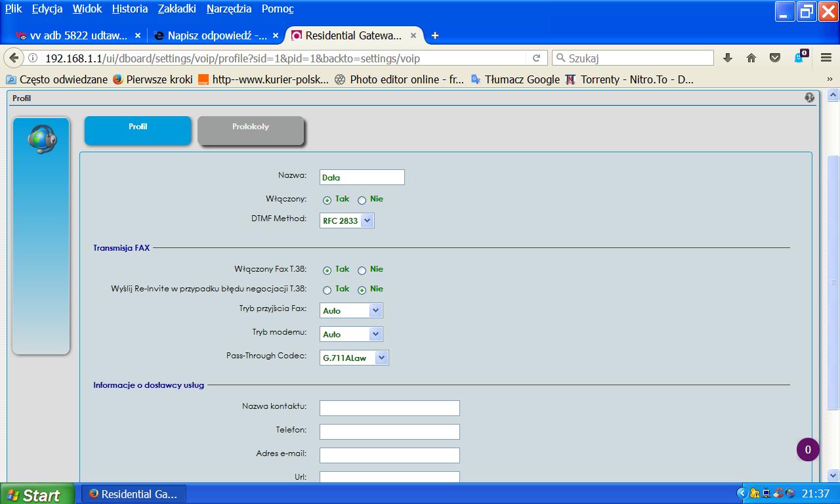This screenshot has width=840, height=504.
Task: Click the VoIP globe headset icon
Action: pos(41,138)
